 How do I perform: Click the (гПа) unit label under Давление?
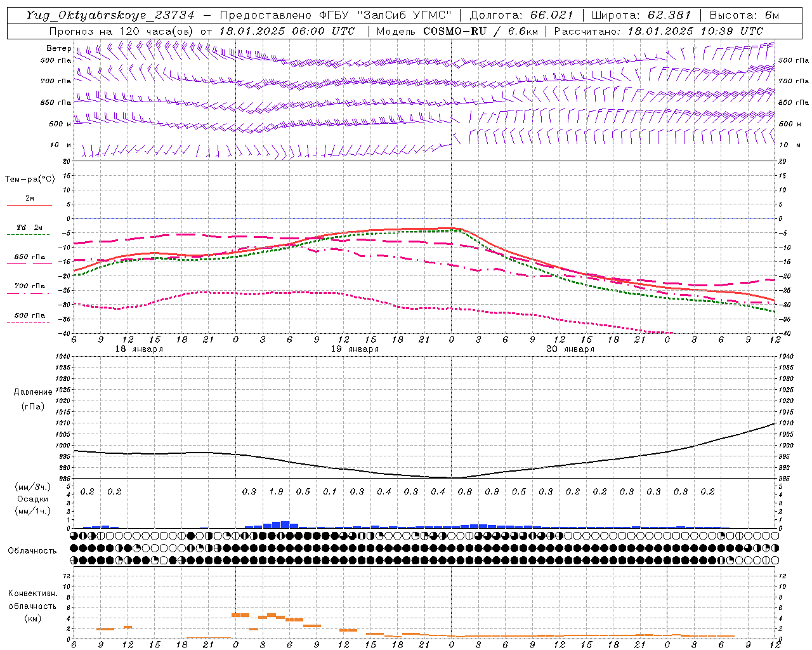(x=33, y=406)
